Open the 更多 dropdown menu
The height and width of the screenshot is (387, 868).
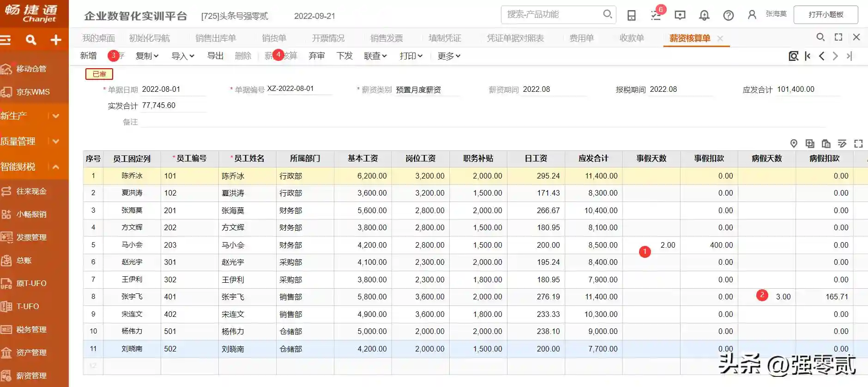449,56
